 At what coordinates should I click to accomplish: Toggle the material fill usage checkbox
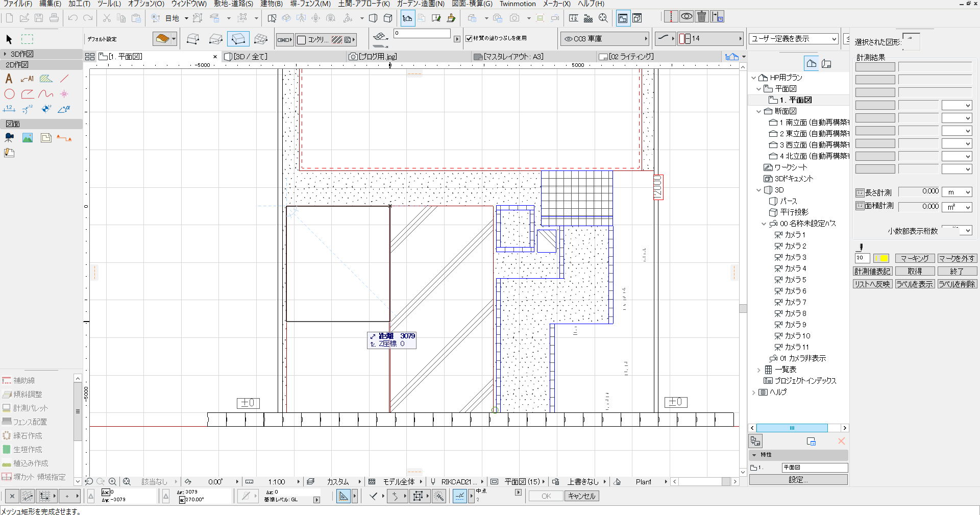coord(469,38)
